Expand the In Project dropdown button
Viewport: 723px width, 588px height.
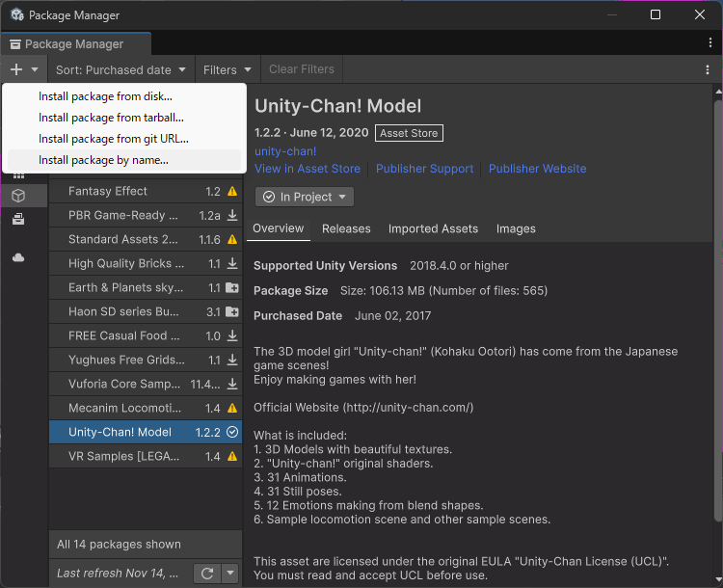click(x=305, y=197)
